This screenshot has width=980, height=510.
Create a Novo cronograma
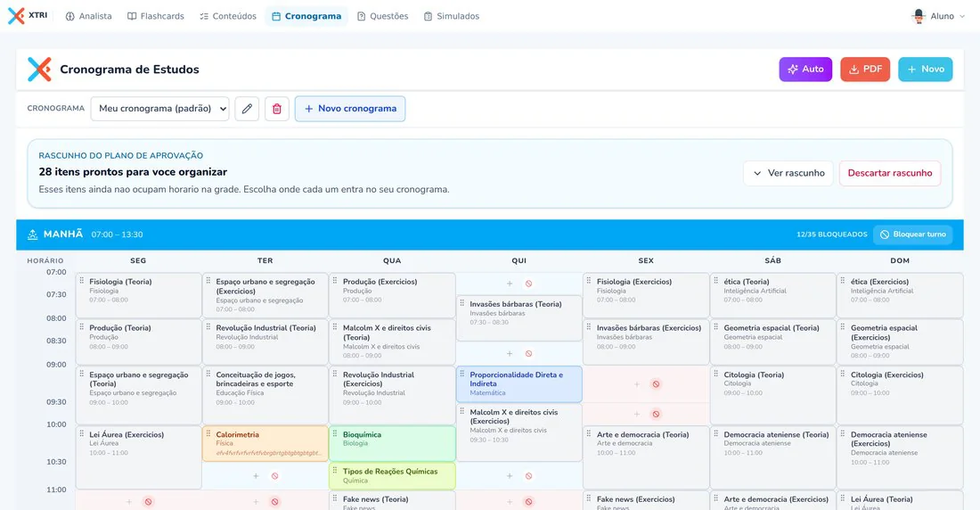pos(350,108)
